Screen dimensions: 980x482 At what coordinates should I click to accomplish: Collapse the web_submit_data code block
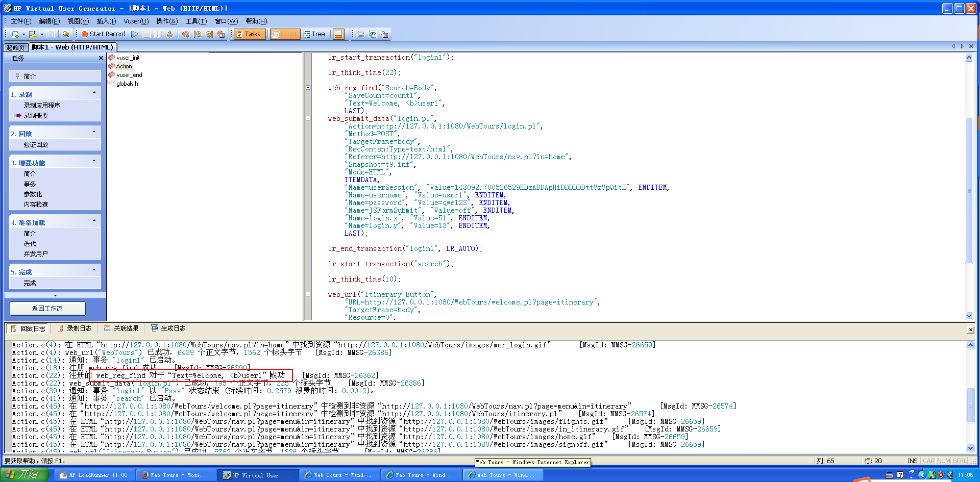[308, 118]
